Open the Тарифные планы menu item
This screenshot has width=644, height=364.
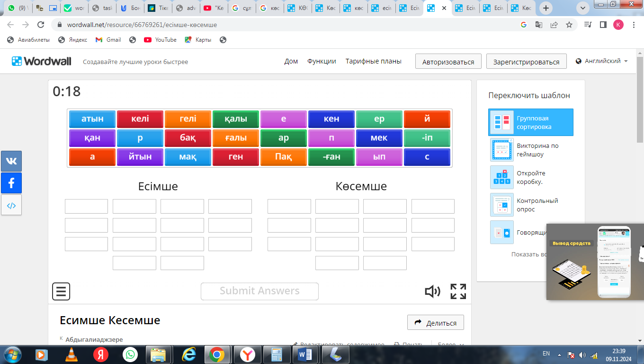(x=373, y=61)
